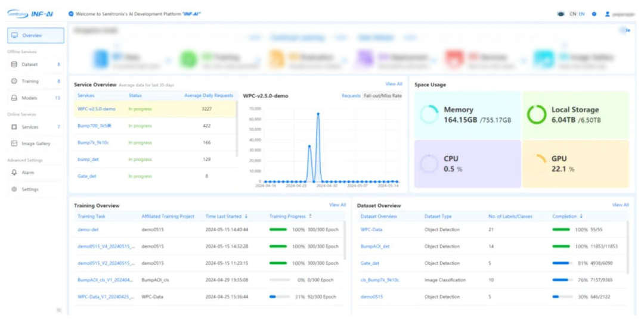
Task: Open the WPC-Data dataset link
Action: click(x=371, y=229)
